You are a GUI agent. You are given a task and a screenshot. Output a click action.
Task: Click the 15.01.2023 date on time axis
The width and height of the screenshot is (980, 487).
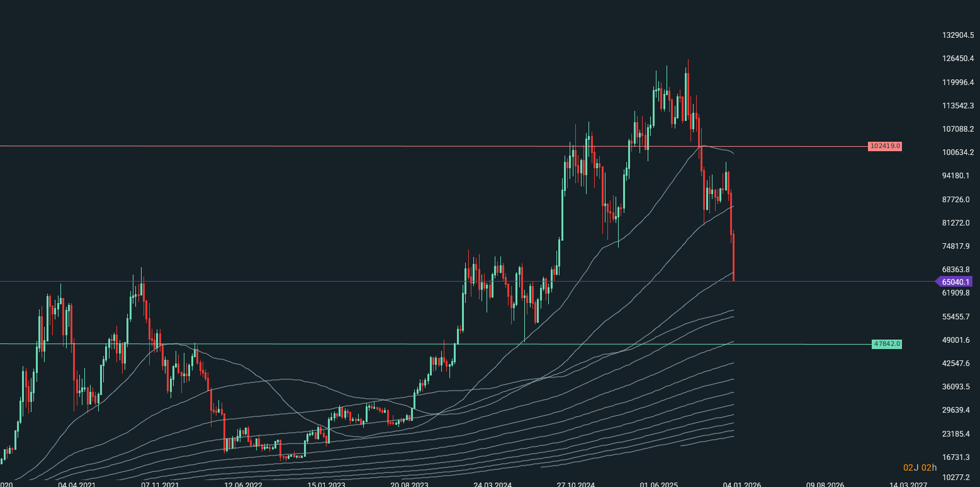(327, 484)
